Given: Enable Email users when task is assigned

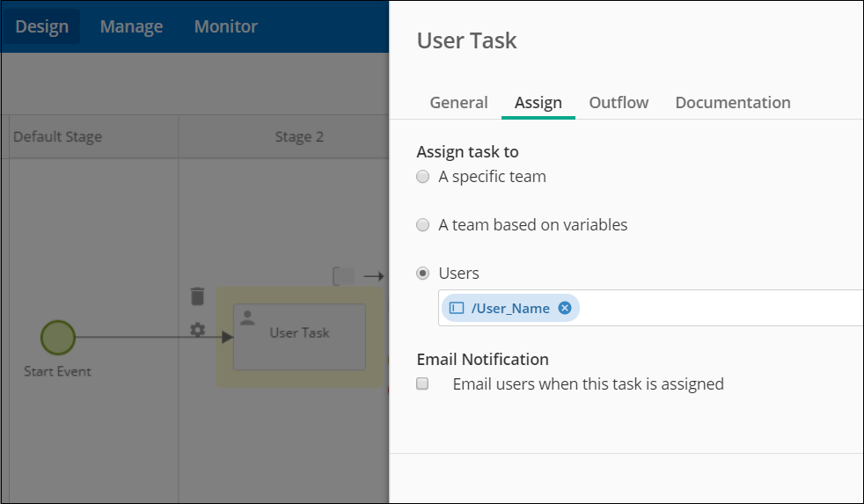Looking at the screenshot, I should coord(422,383).
